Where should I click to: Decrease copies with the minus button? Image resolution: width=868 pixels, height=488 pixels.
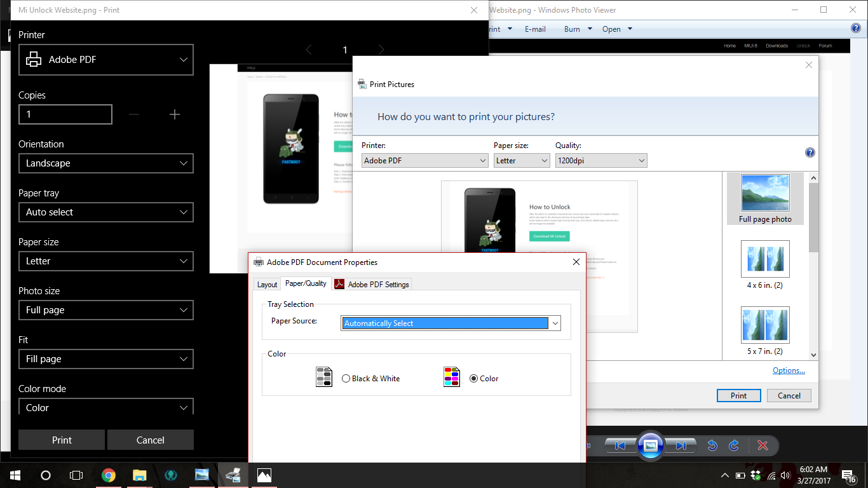(x=134, y=114)
